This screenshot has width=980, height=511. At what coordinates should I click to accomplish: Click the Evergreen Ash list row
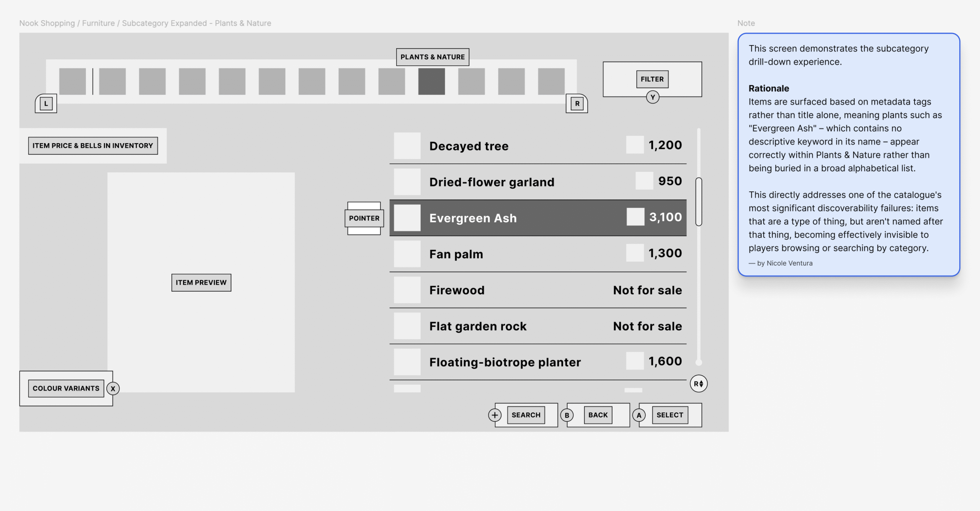point(537,218)
